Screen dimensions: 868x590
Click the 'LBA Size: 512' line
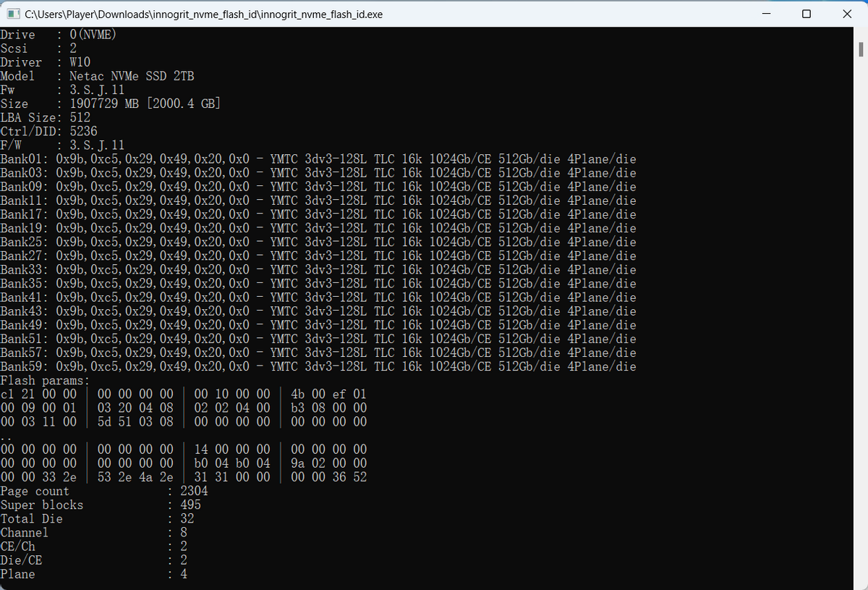(x=45, y=117)
